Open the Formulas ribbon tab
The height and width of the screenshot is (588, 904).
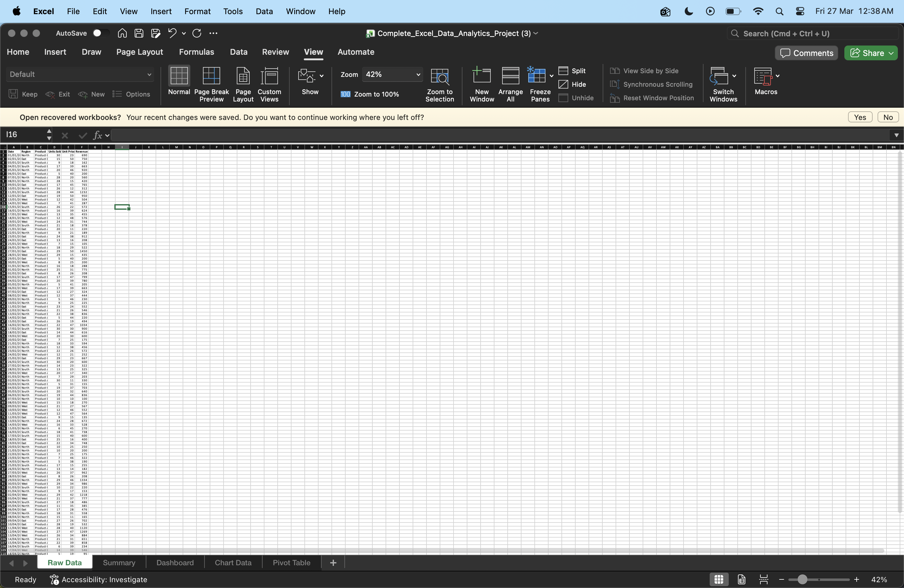(x=196, y=52)
